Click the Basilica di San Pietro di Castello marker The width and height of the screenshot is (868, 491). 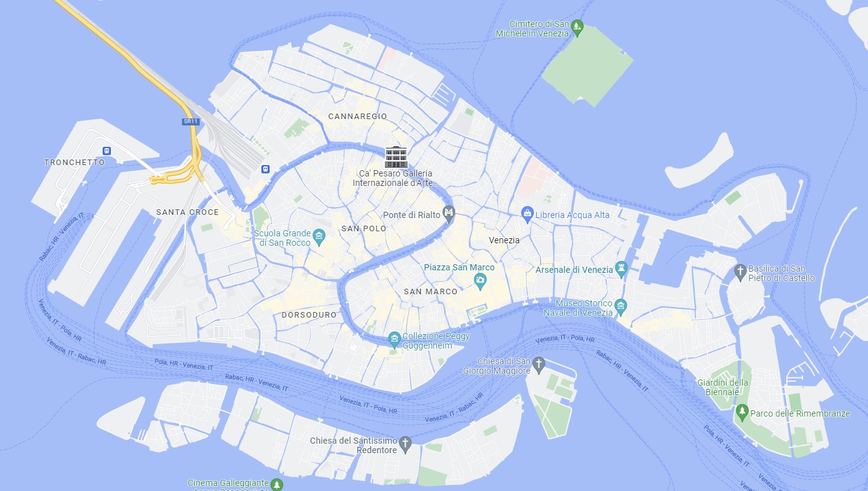[x=741, y=272]
